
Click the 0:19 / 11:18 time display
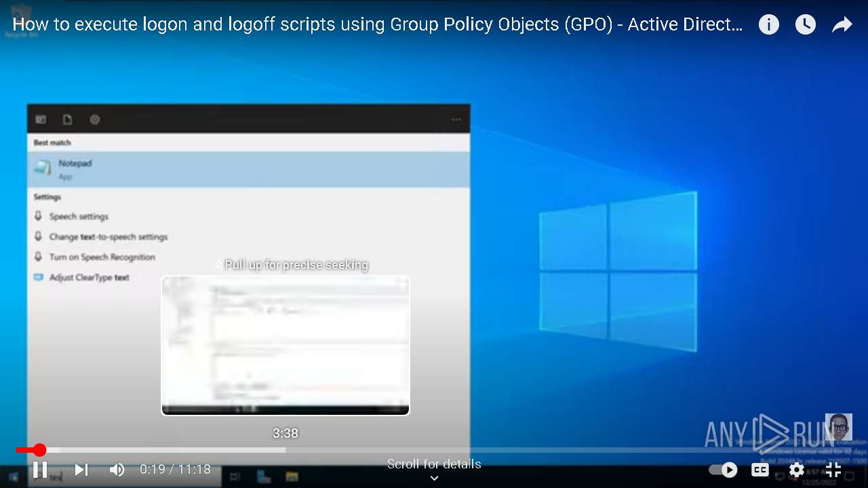175,470
